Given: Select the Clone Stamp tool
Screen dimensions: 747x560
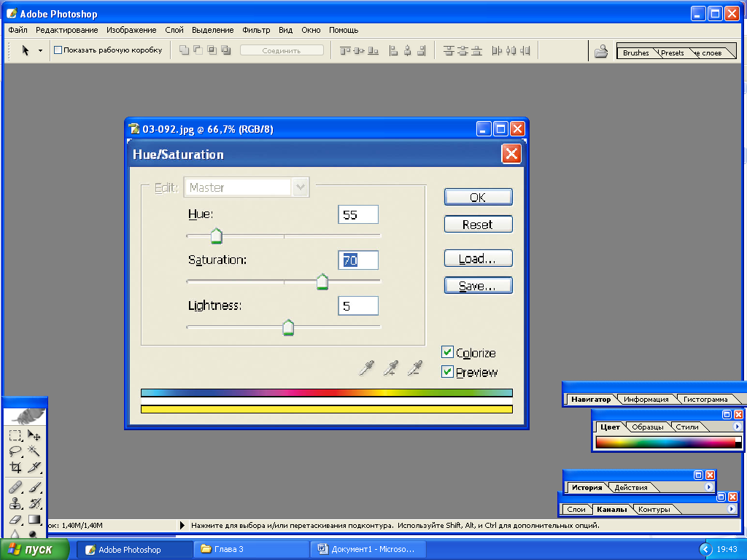Looking at the screenshot, I should [15, 503].
